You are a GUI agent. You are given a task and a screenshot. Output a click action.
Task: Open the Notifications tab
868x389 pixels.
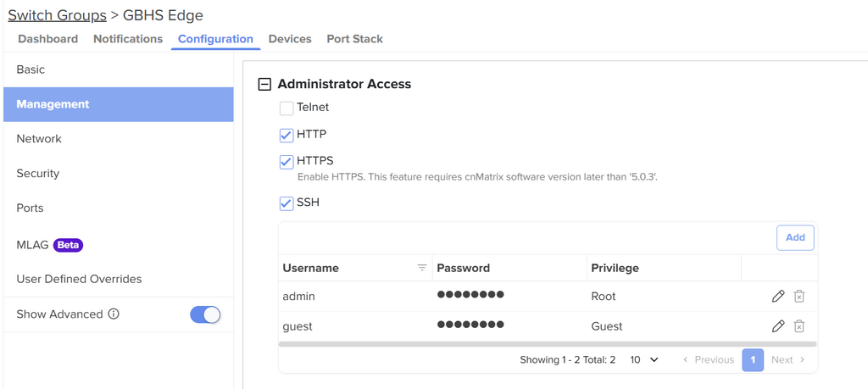click(128, 39)
